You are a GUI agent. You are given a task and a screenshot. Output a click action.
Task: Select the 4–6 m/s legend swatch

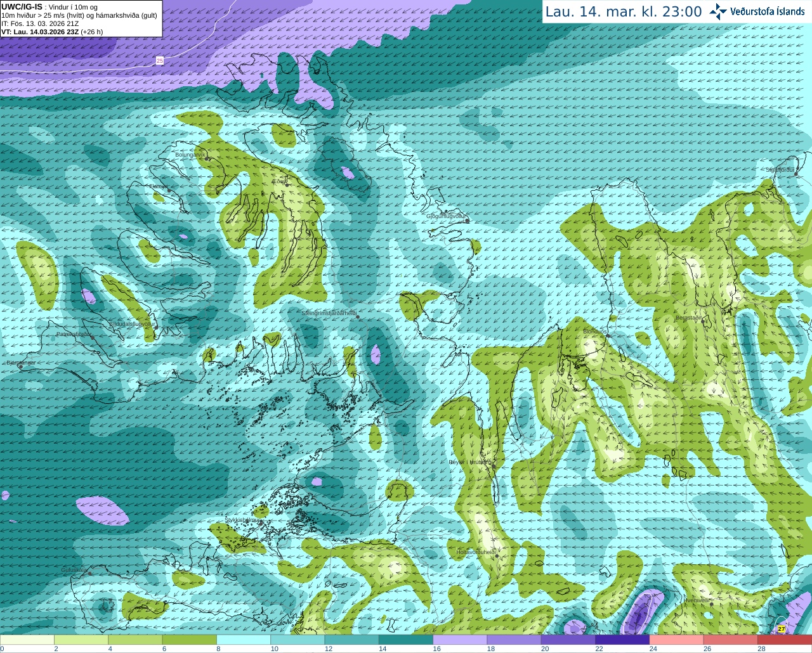pyautogui.click(x=135, y=640)
